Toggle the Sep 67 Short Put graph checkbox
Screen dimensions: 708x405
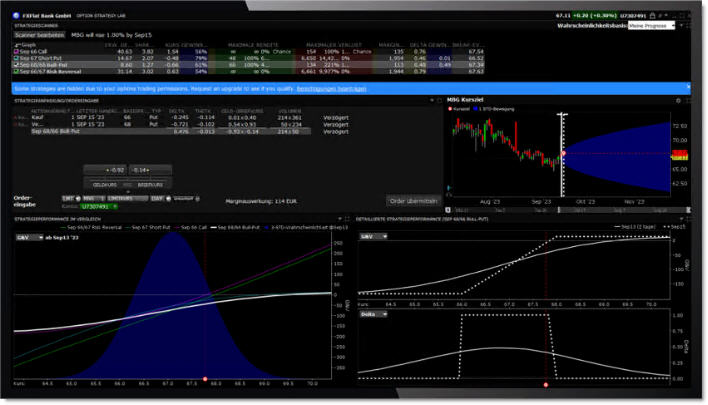pyautogui.click(x=16, y=59)
